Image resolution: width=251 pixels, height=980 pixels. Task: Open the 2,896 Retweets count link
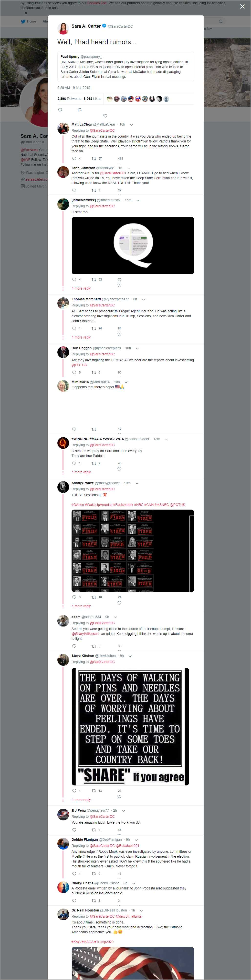[69, 99]
